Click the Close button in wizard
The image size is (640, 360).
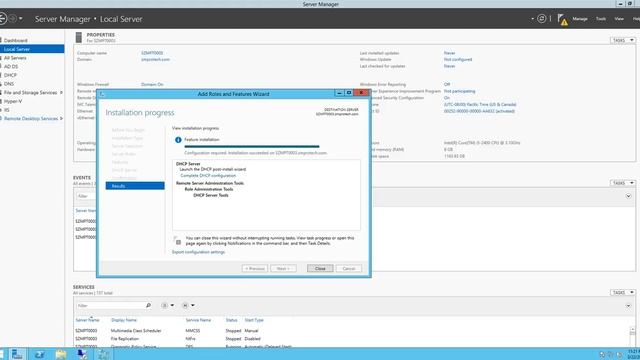[x=320, y=268]
